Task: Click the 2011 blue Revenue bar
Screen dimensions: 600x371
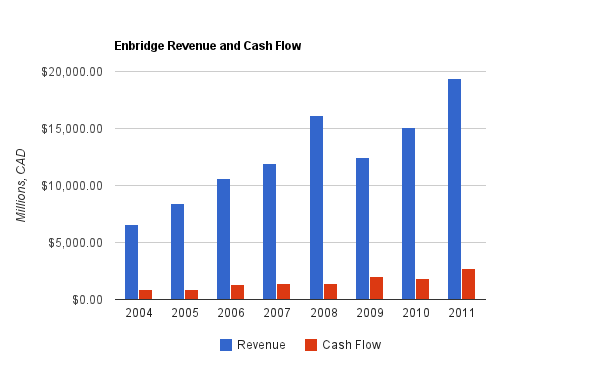Action: (x=455, y=189)
